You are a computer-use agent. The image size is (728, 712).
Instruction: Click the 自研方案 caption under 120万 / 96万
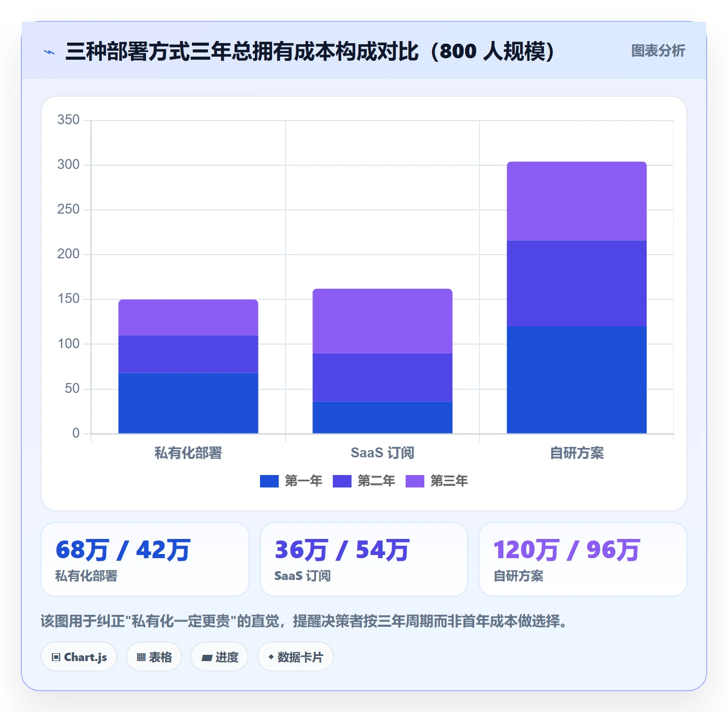[x=518, y=576]
